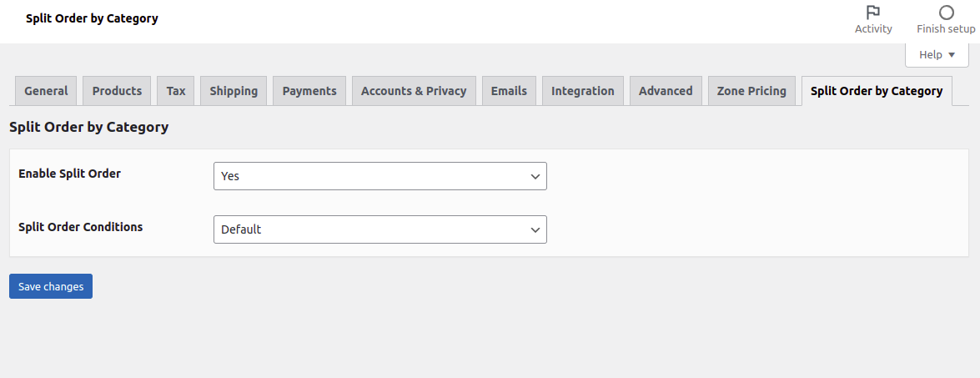980x378 pixels.
Task: Go to the Integration tab
Action: pyautogui.click(x=582, y=91)
